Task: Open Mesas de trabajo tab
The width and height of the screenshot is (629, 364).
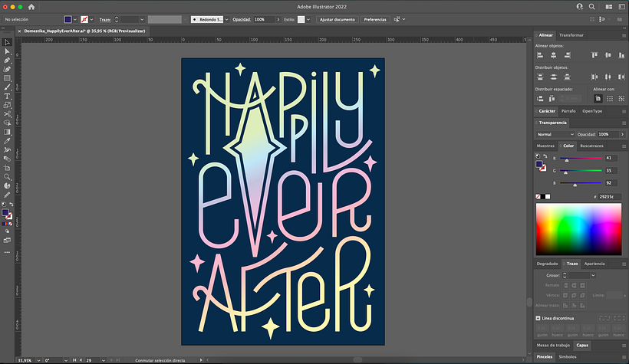Action: (553, 345)
